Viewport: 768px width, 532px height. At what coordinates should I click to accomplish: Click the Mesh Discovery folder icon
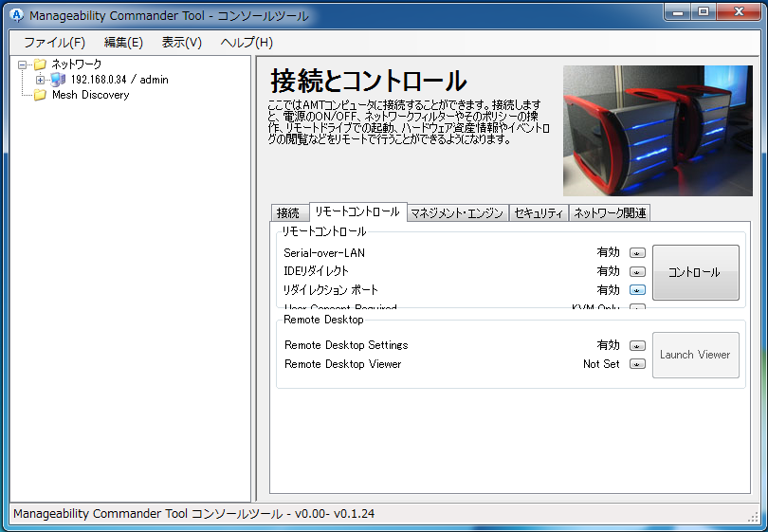tap(40, 95)
